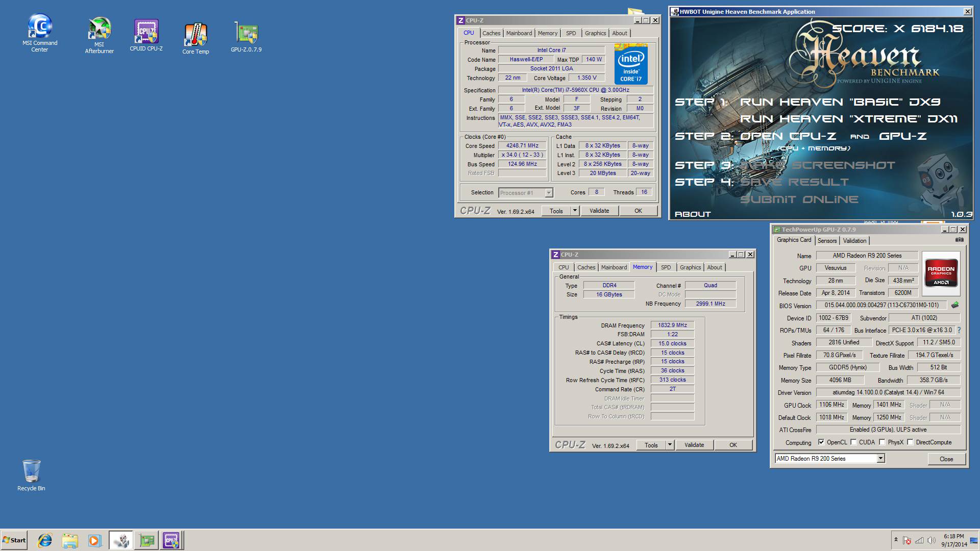Switch to Graphics tab in CPU-Z processor window
The image size is (980, 551).
click(595, 33)
